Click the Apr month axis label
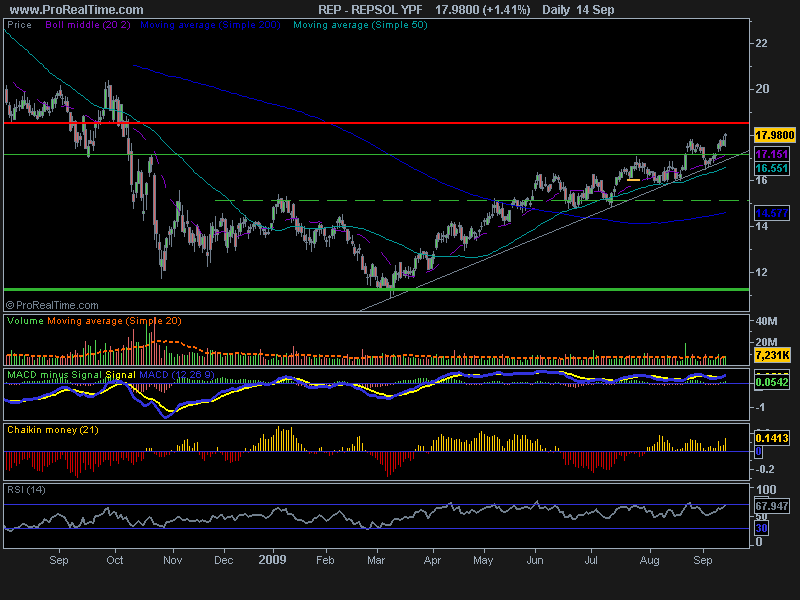The width and height of the screenshot is (800, 600). point(432,560)
